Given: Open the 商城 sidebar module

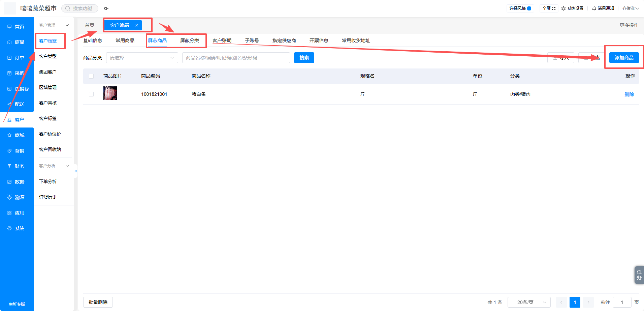Looking at the screenshot, I should tap(17, 135).
